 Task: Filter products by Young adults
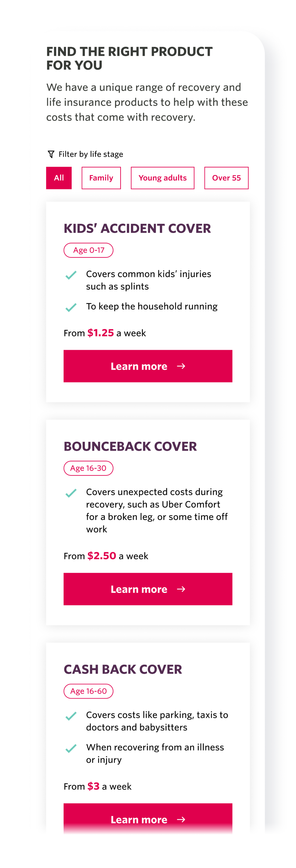(x=162, y=178)
